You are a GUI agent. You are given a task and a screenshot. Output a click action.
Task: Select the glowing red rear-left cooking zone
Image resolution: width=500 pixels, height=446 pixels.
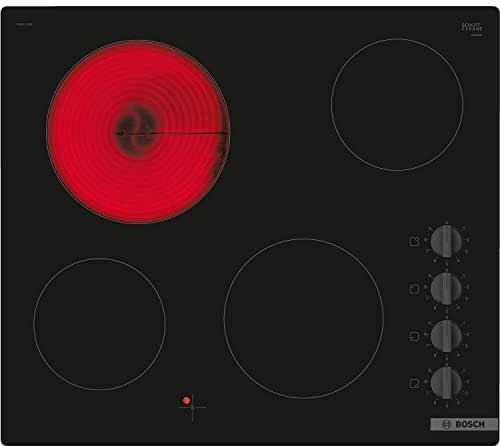[138, 132]
